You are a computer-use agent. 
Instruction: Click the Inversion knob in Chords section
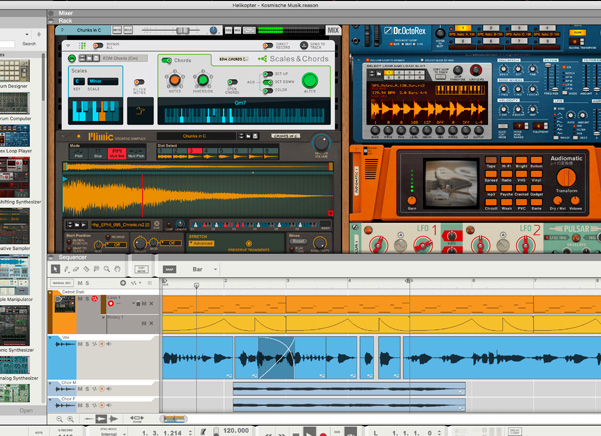[203, 79]
